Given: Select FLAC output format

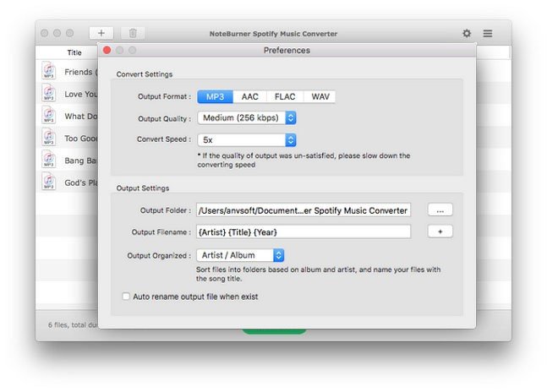Looking at the screenshot, I should [x=285, y=96].
